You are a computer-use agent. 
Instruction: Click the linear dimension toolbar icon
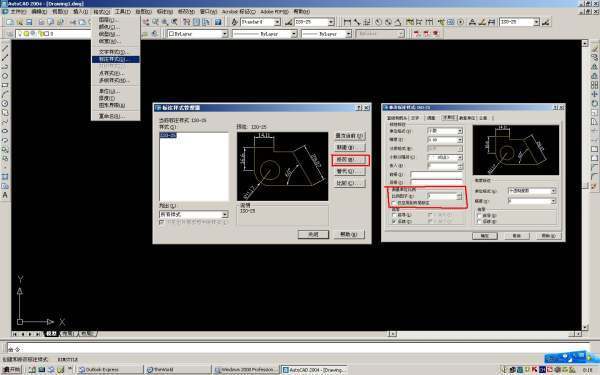pos(347,22)
